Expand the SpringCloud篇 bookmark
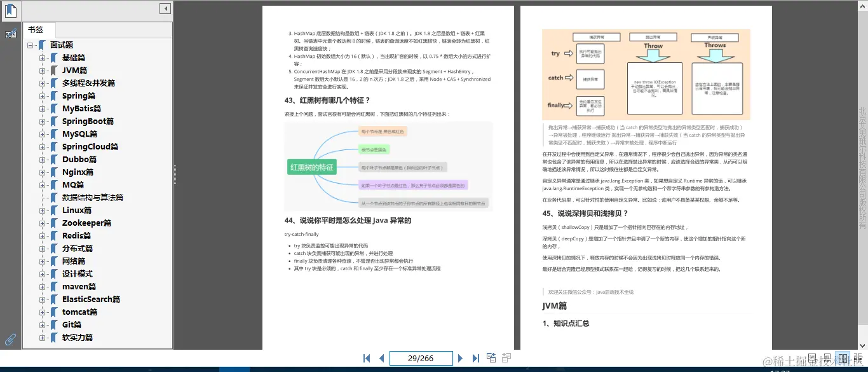868x372 pixels. 43,147
